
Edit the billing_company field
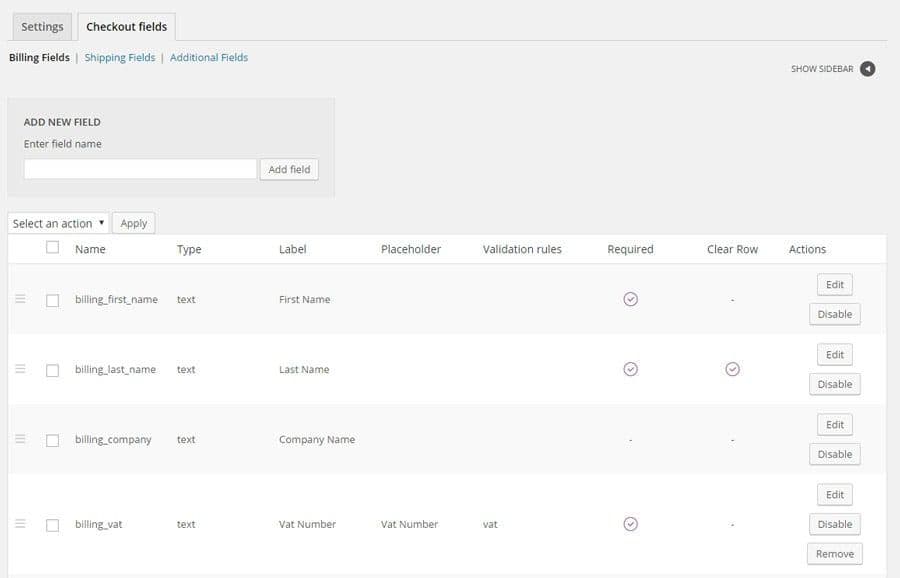point(835,425)
